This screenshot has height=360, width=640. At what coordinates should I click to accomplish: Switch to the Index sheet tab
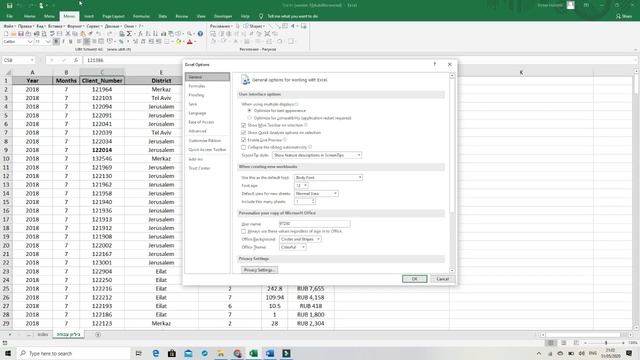point(42,335)
